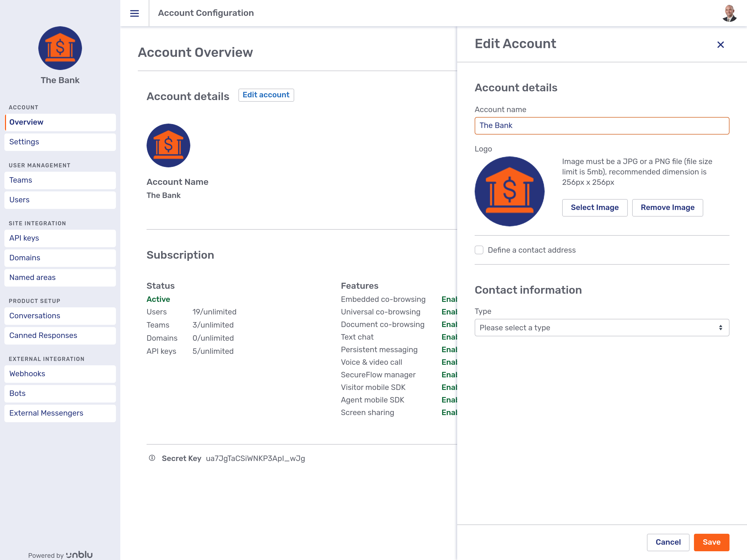Click The Bank logo in the sidebar

60,48
